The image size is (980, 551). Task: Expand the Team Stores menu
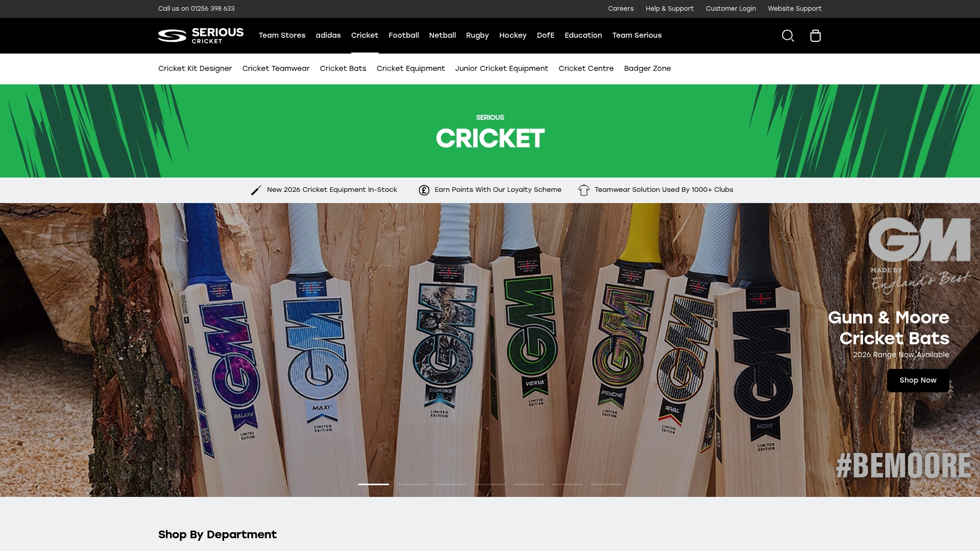(282, 35)
